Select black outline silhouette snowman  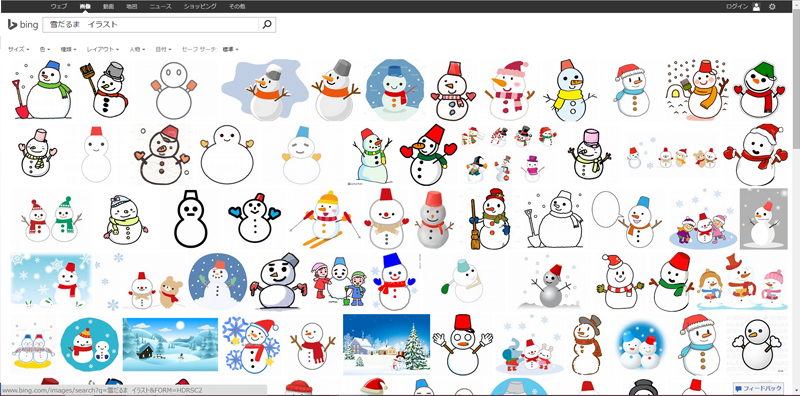(190, 219)
